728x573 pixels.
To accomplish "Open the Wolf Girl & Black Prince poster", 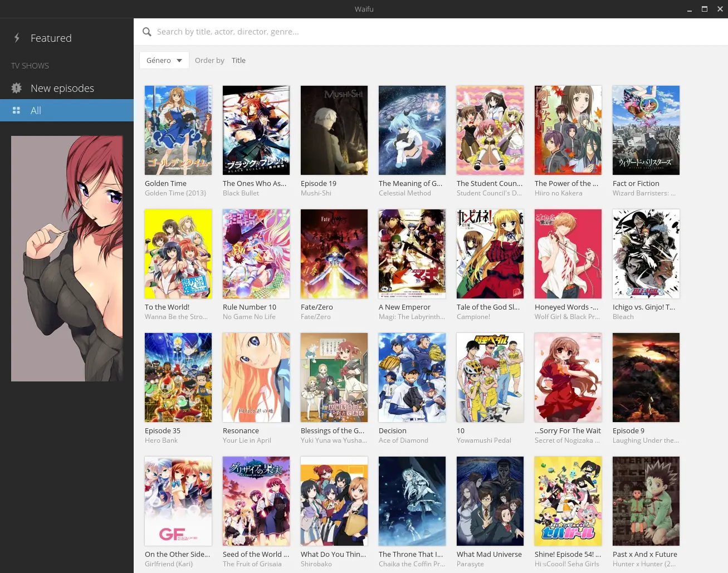I will [568, 254].
